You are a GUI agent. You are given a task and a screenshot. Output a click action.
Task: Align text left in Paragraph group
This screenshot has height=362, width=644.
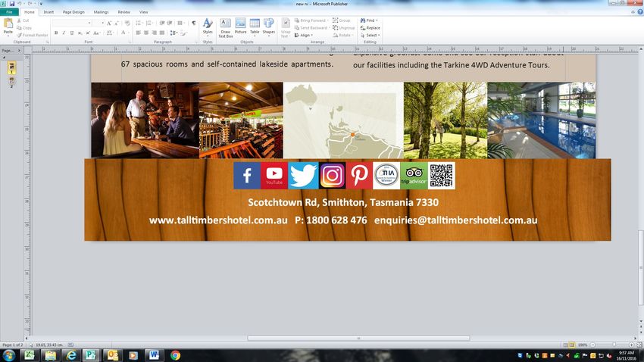(139, 33)
